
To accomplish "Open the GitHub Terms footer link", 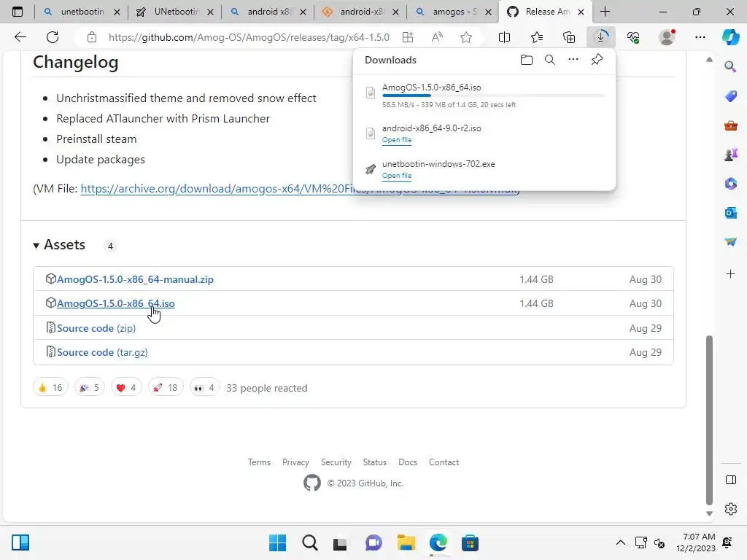I will point(259,462).
